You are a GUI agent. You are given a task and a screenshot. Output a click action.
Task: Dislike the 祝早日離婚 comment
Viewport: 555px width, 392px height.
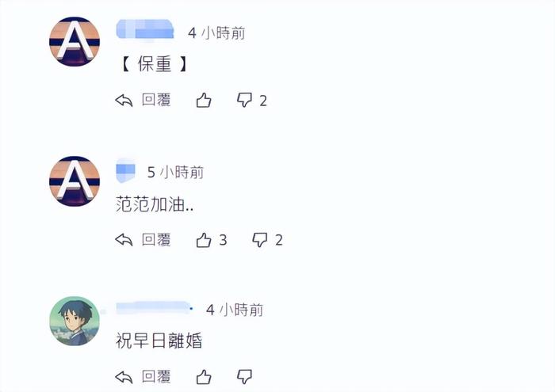coord(244,377)
